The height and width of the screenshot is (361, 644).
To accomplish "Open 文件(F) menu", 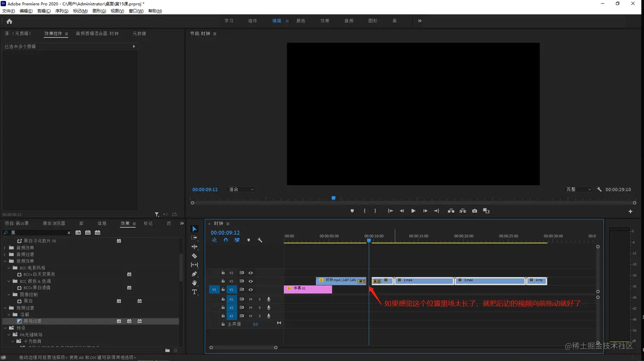I will pyautogui.click(x=9, y=11).
